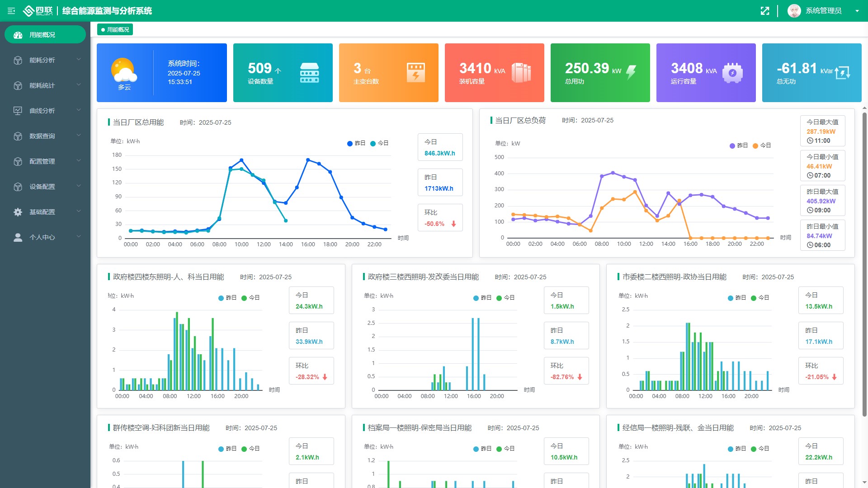Click the cloudy weather icon
Viewport: 868px width, 488px height.
click(123, 70)
